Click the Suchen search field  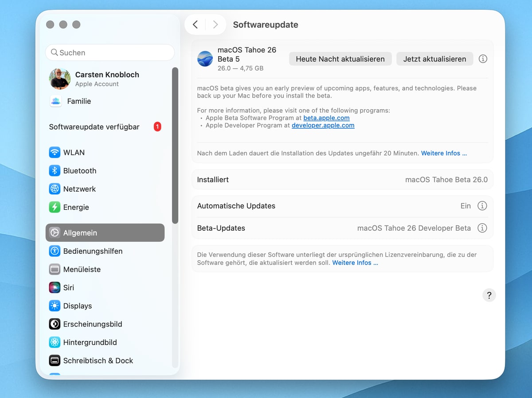click(x=110, y=52)
